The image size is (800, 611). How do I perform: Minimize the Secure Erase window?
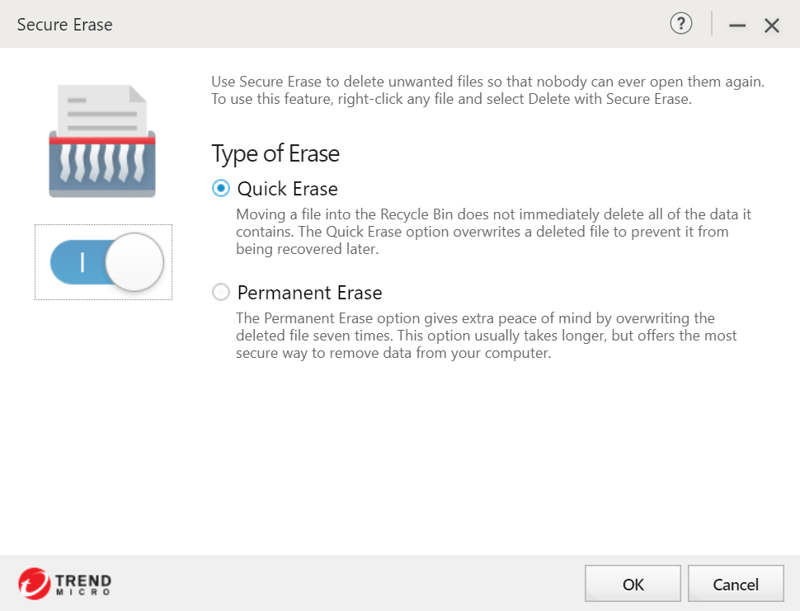(737, 25)
